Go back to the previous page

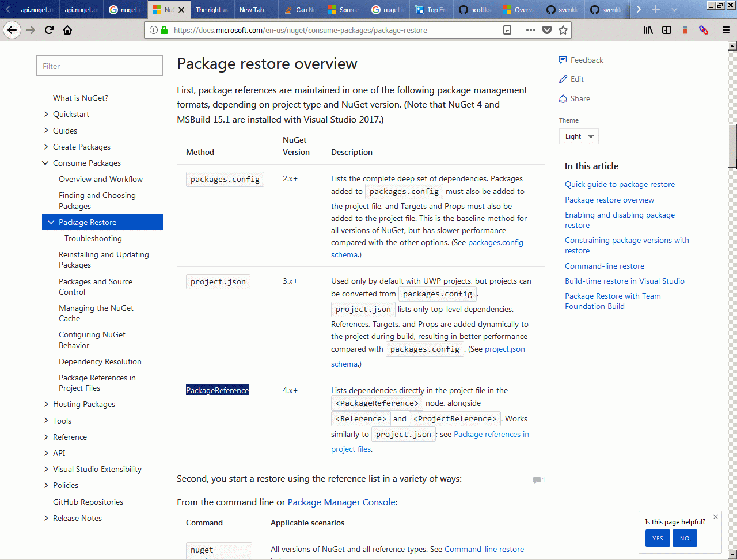(12, 30)
